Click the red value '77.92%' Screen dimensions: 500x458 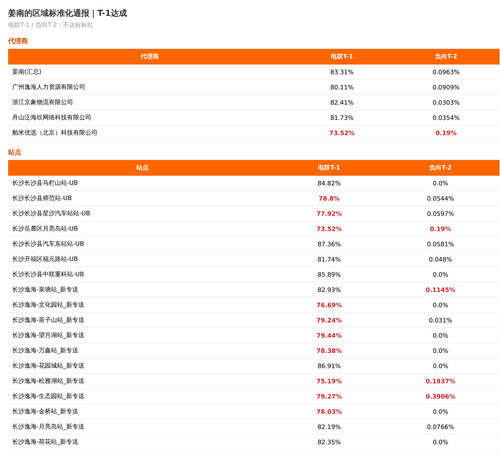click(x=329, y=214)
